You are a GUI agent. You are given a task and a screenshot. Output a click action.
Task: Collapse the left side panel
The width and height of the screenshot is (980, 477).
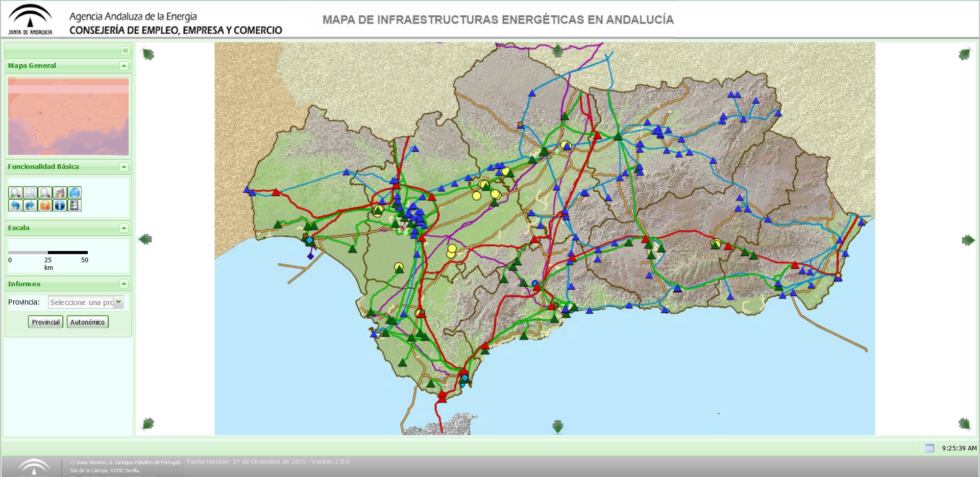point(125,51)
